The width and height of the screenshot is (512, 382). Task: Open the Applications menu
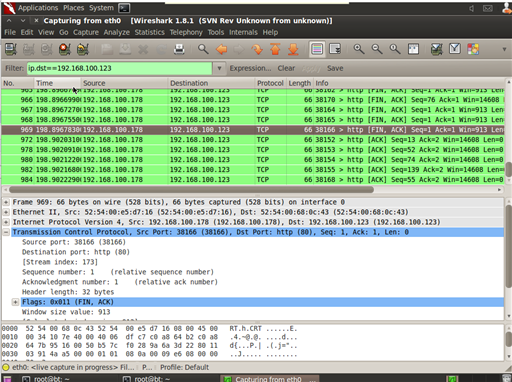38,8
